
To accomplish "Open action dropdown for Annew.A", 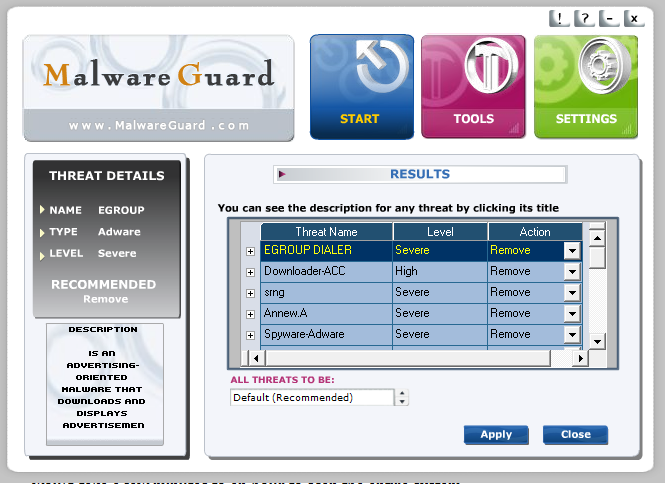I will tap(572, 313).
